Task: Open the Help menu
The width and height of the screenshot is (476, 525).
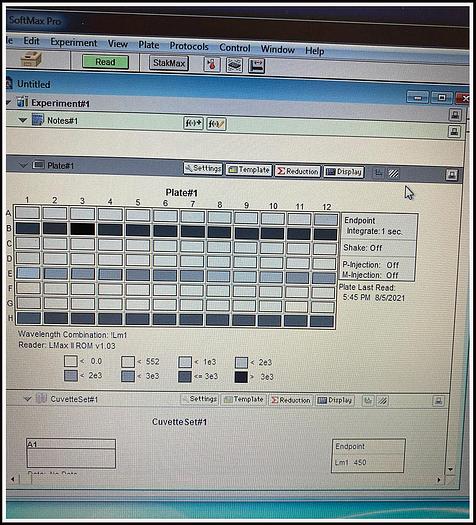Action: (315, 51)
